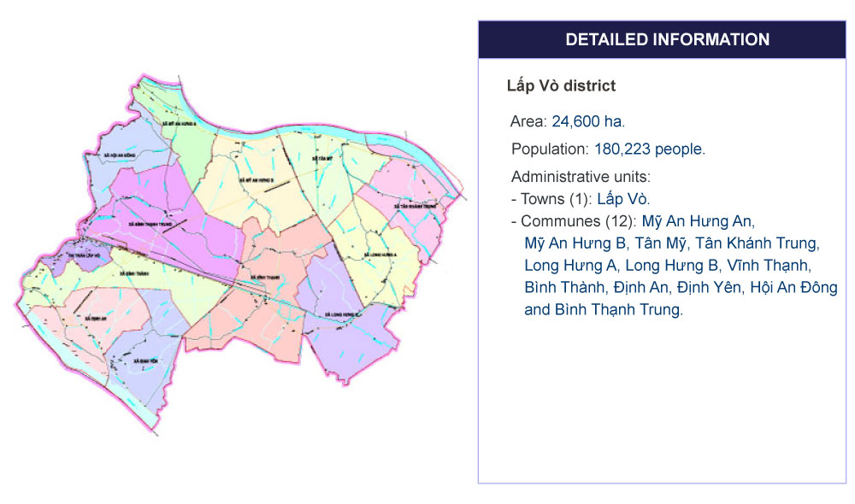Click Hội An Đông in commune list
This screenshot has height=504, width=855.
793,288
